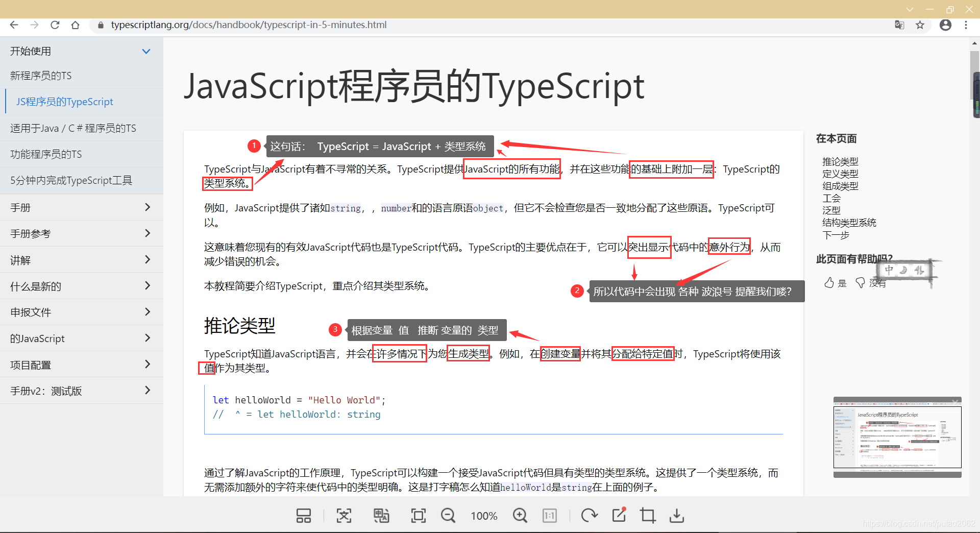This screenshot has height=533, width=980.
Task: Click the 100% zoom level text
Action: [x=484, y=516]
